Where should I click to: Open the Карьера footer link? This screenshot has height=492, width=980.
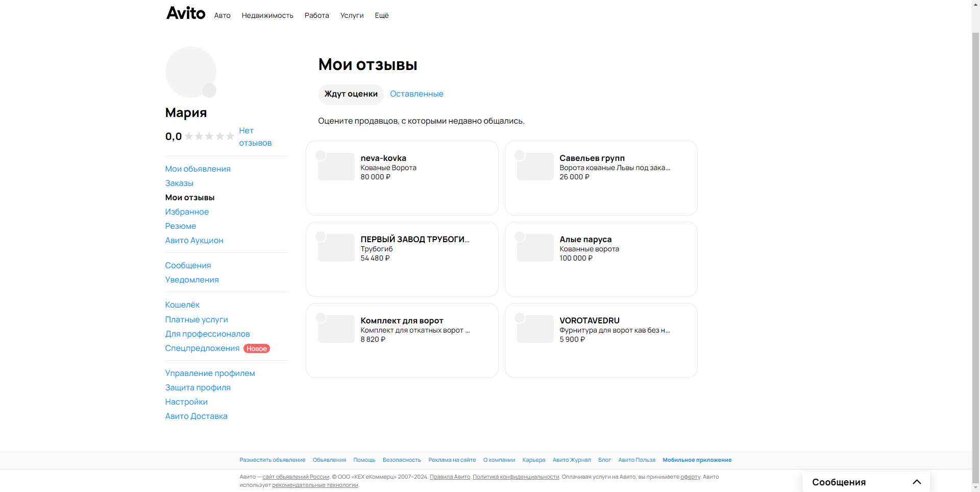[534, 460]
